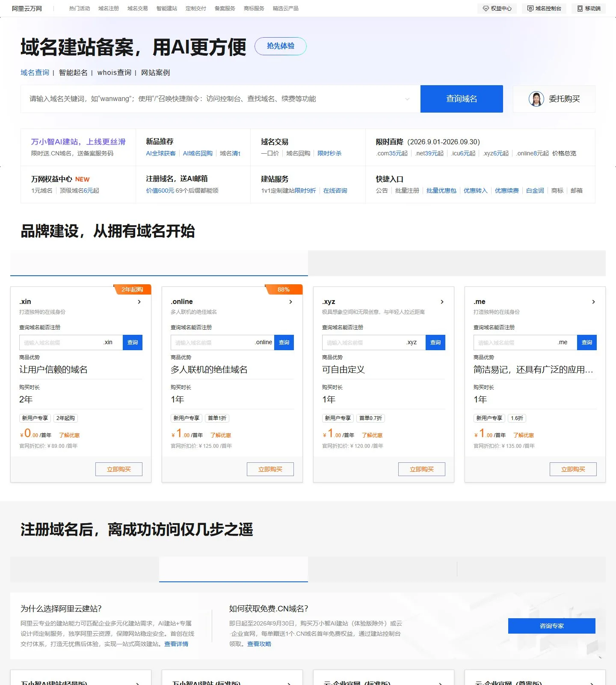Click 查询 button for .xin

133,342
